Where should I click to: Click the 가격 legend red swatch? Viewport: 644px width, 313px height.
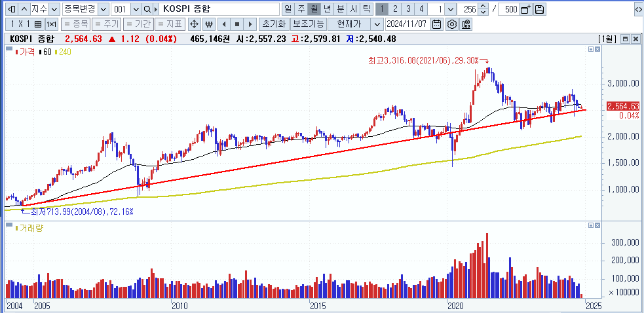[16, 52]
